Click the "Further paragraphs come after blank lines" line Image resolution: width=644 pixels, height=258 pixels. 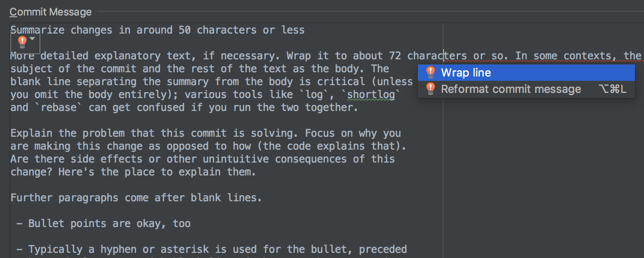tap(136, 198)
